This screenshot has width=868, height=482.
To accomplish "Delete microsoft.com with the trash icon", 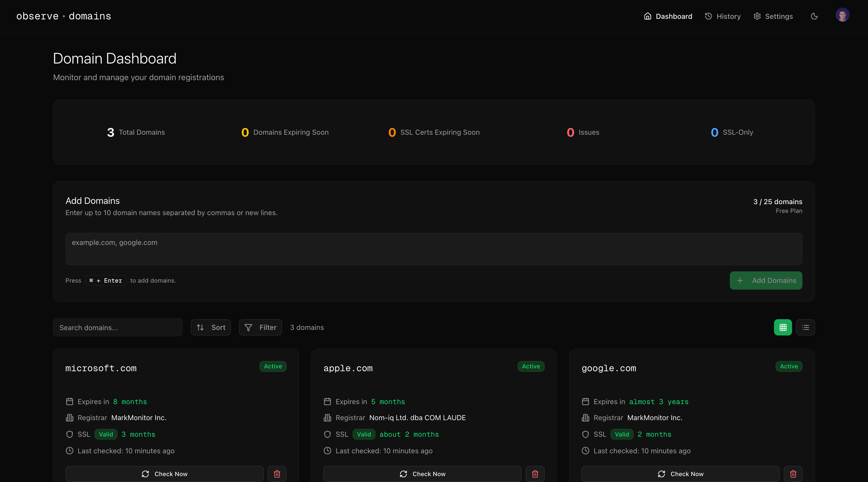I will tap(277, 474).
